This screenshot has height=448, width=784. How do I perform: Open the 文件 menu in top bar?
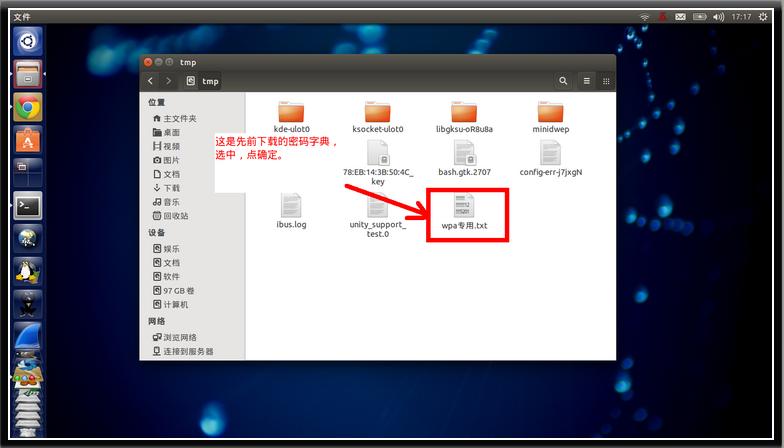[x=22, y=17]
